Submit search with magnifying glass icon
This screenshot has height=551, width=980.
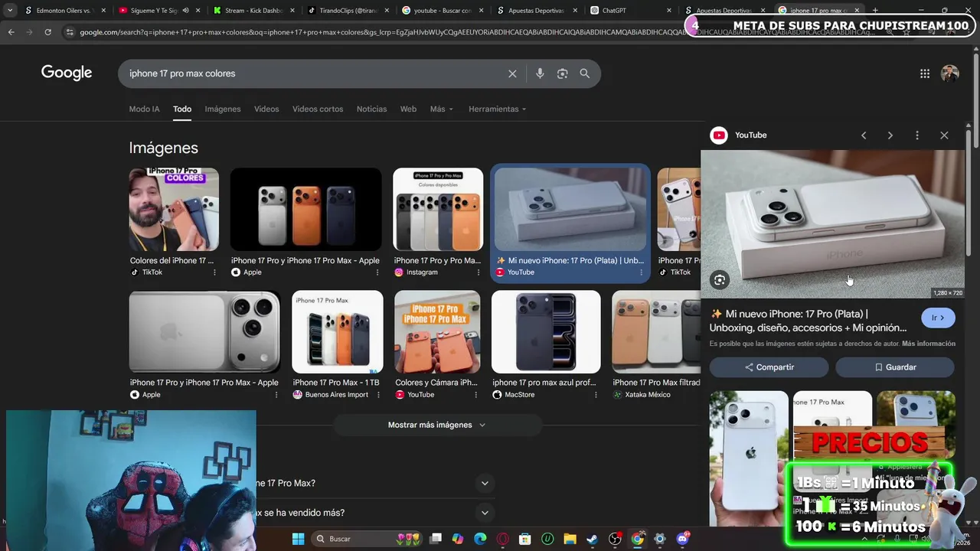(585, 73)
